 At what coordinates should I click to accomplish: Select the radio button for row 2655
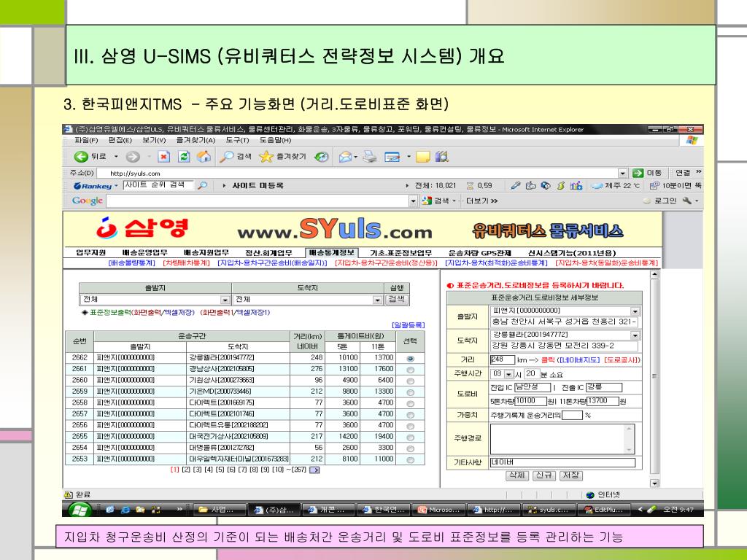tap(410, 437)
